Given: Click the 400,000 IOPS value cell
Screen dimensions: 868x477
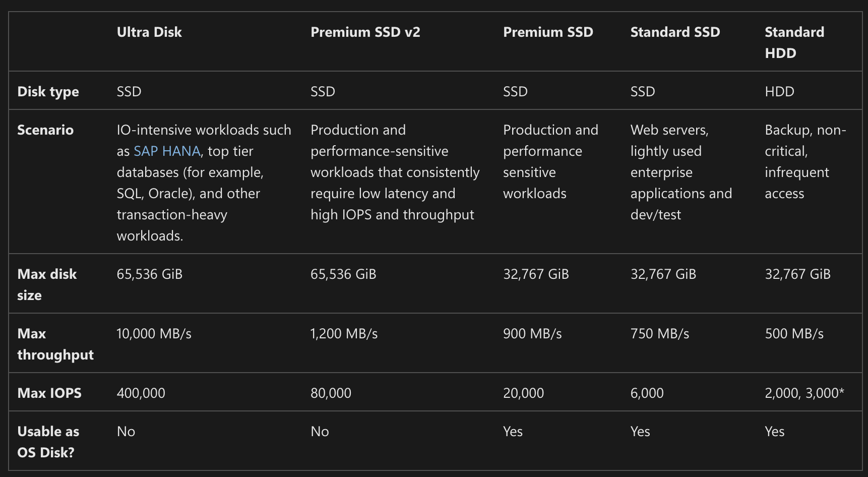Looking at the screenshot, I should pyautogui.click(x=141, y=393).
